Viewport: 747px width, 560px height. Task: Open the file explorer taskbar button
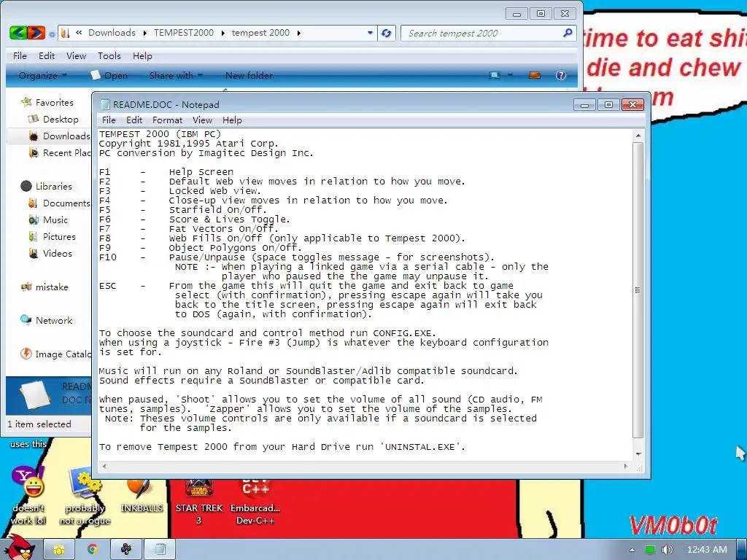[x=59, y=550]
